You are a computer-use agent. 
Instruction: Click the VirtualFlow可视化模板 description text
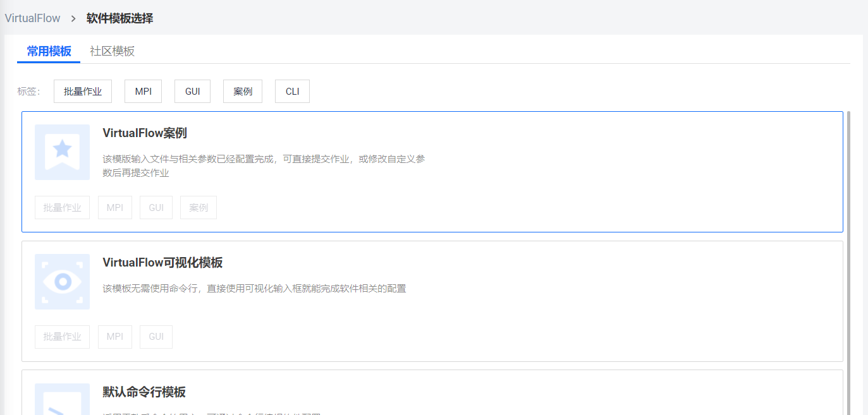[x=254, y=289]
